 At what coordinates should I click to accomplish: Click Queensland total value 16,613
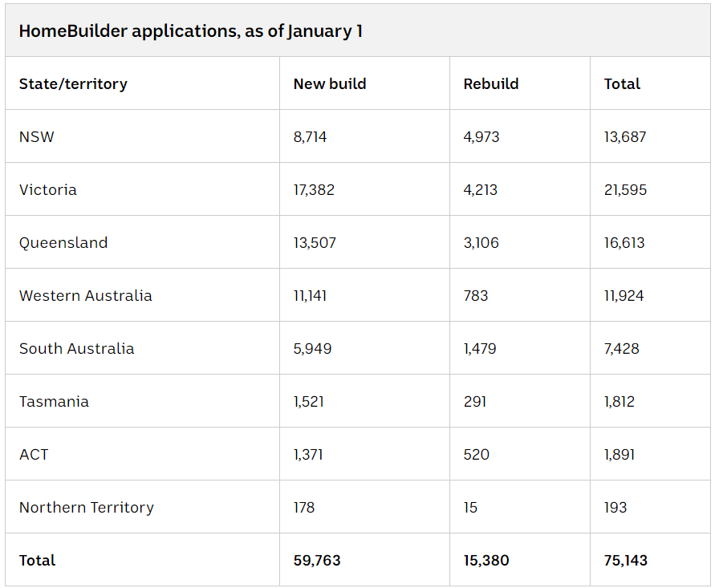click(x=624, y=243)
